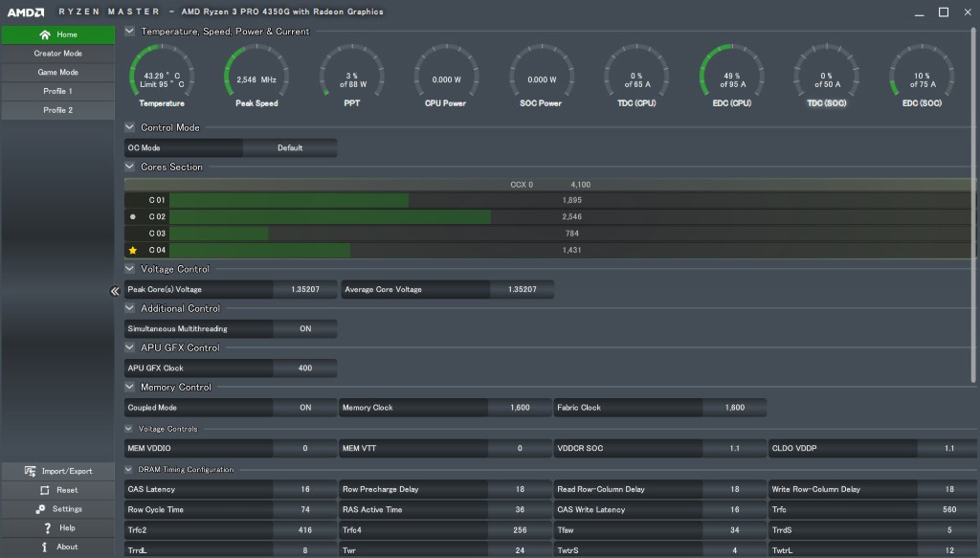The height and width of the screenshot is (558, 980).
Task: Toggle Coupled Mode ON switch
Action: 304,407
